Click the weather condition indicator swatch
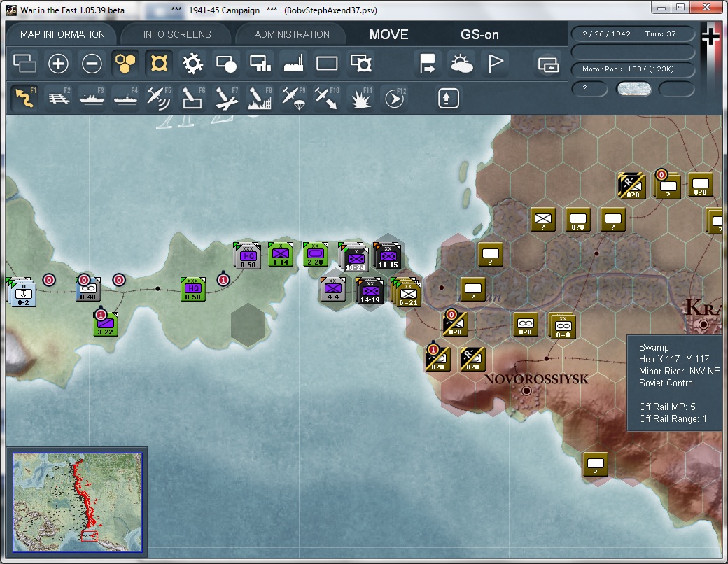Viewport: 728px width, 564px height. (633, 89)
